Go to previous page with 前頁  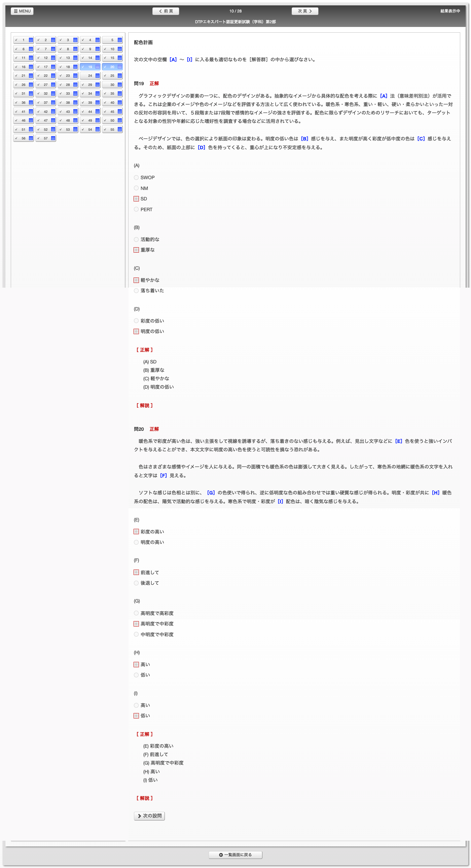tap(166, 11)
